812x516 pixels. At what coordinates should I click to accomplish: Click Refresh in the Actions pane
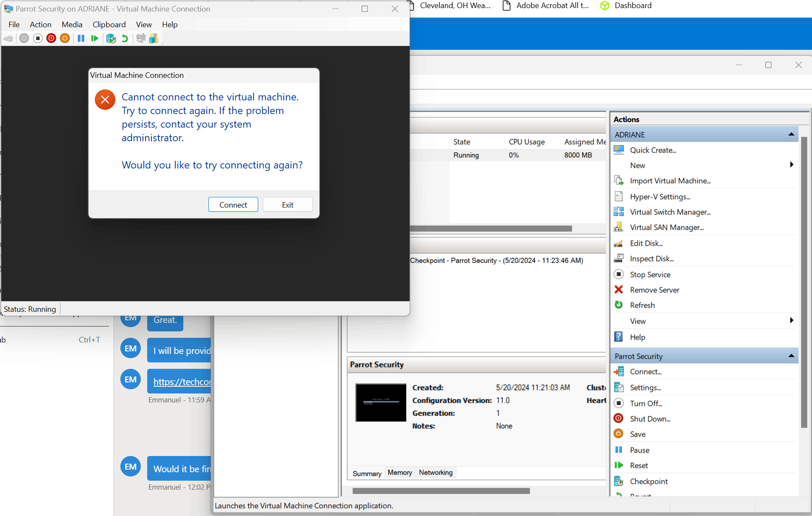tap(642, 305)
